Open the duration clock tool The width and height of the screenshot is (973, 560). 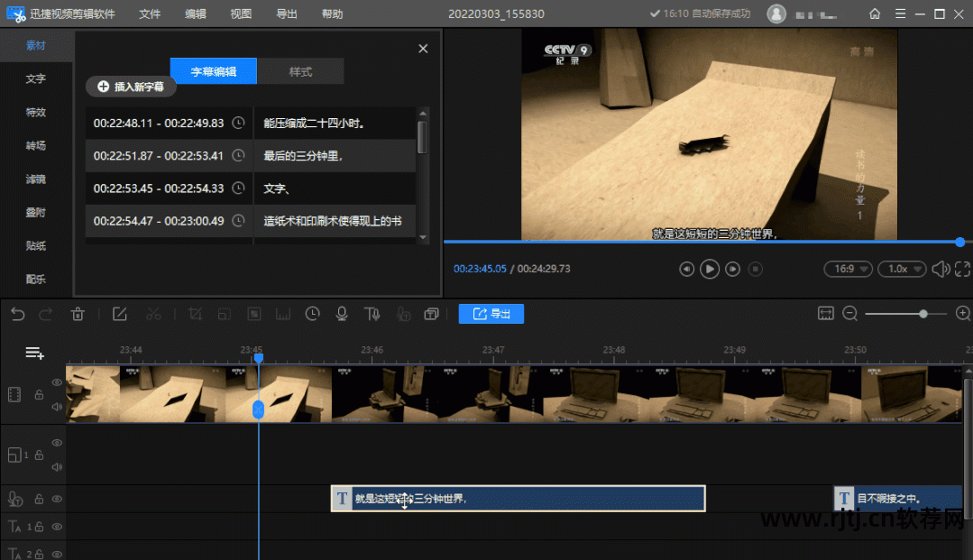tap(312, 314)
